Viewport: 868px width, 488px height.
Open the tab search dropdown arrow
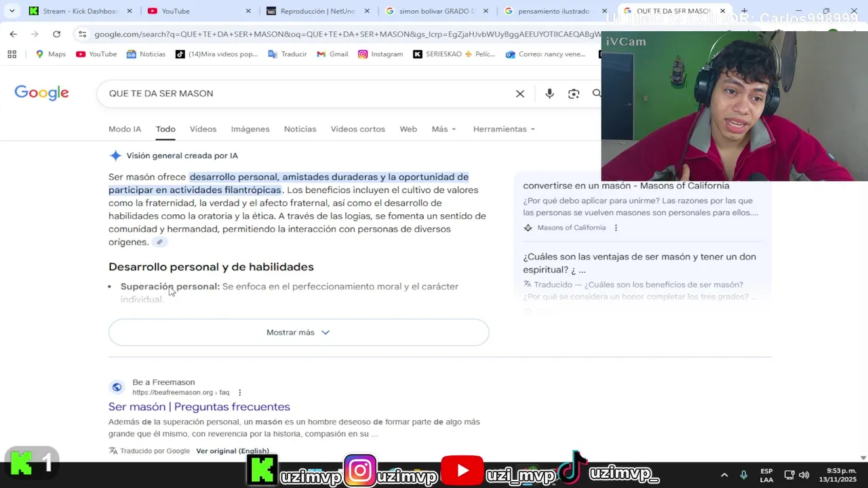coord(12,11)
